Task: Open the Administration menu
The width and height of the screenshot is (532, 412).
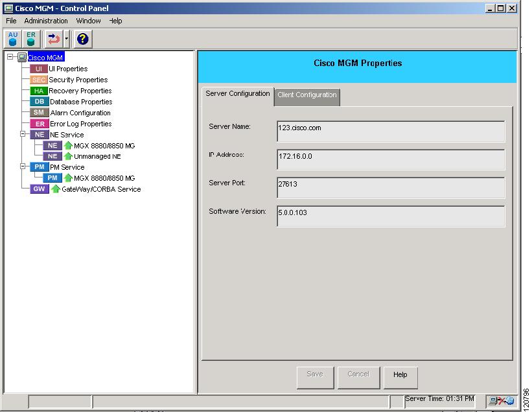Action: point(46,21)
